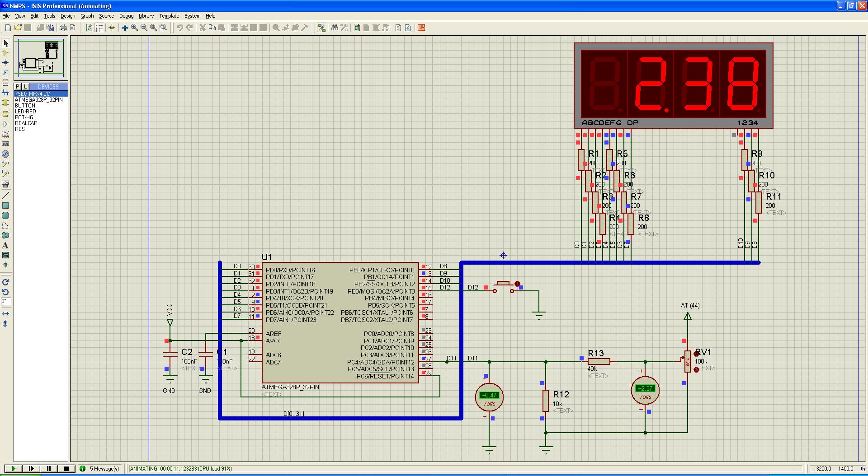The height and width of the screenshot is (476, 868).
Task: Click the L library button
Action: 25,87
